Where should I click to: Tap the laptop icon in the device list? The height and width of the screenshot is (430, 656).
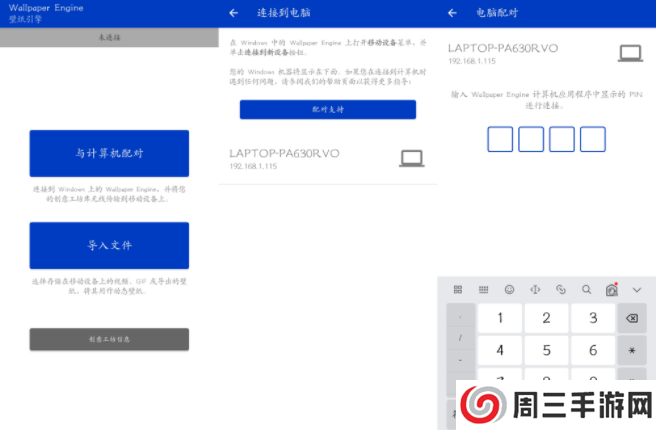coord(412,157)
